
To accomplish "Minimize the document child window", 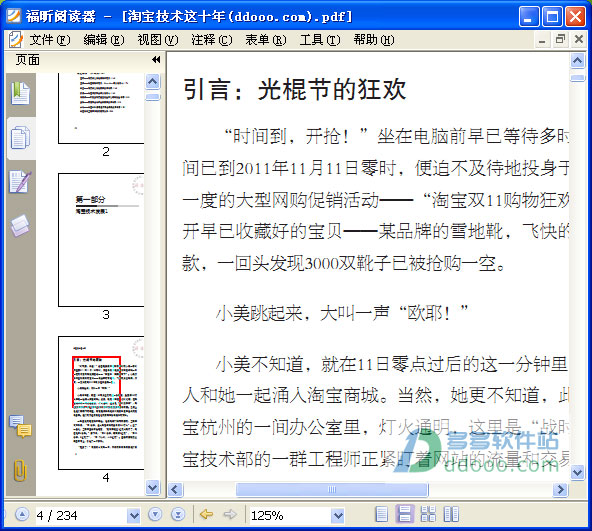I will coord(542,40).
